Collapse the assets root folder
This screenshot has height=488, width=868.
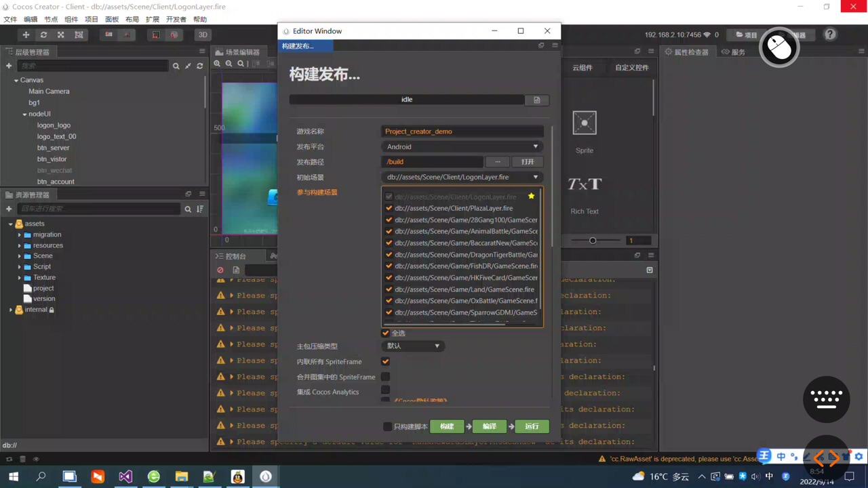[x=11, y=224]
